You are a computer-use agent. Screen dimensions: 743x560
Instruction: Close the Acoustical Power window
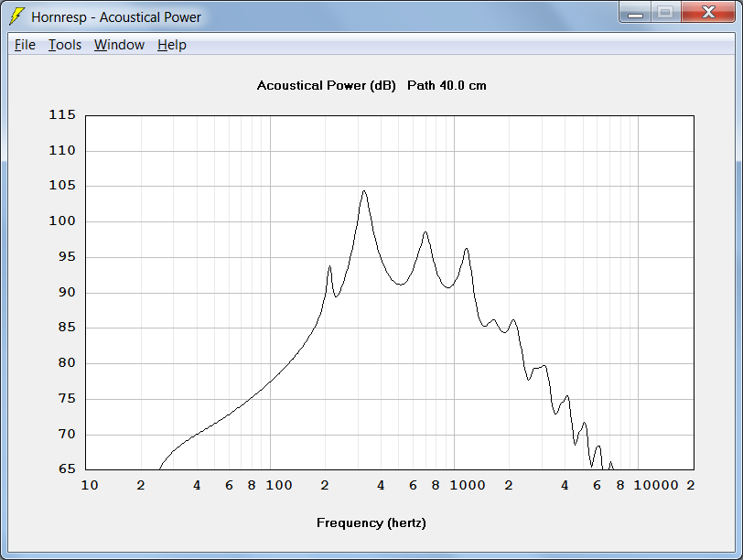(708, 13)
